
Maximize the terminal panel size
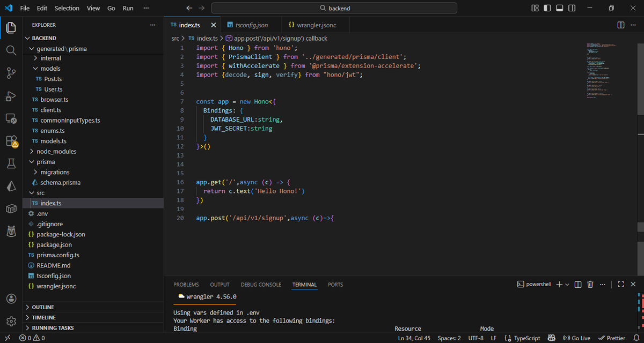[x=621, y=284]
